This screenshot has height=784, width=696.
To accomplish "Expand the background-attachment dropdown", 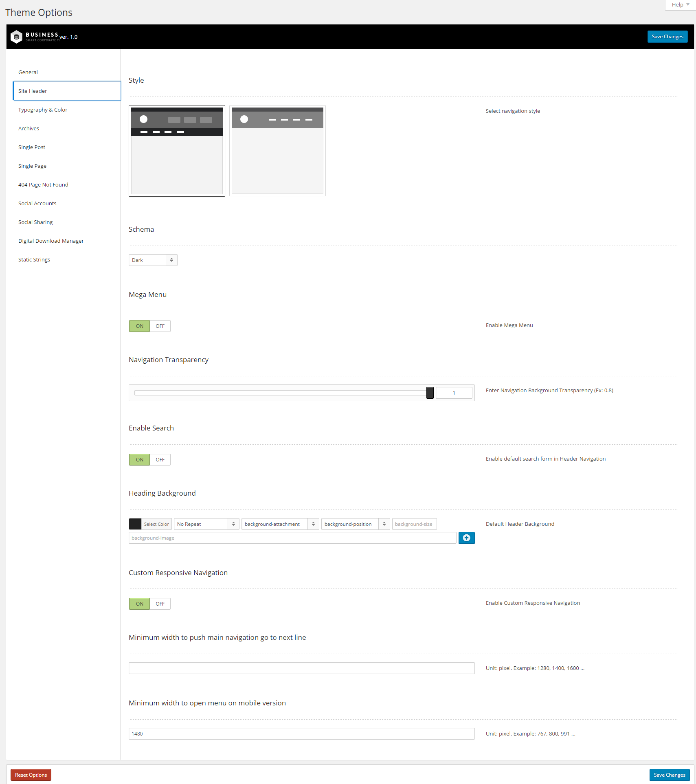I will coord(280,524).
